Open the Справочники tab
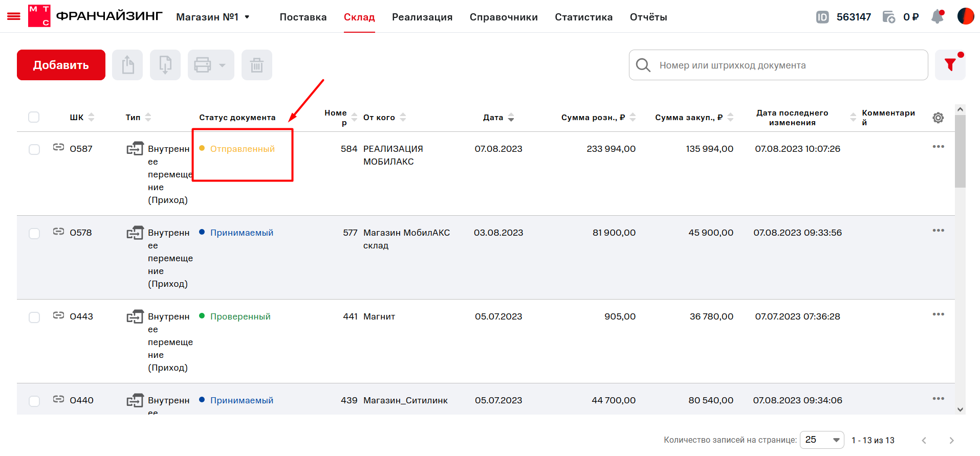The image size is (980, 456). [x=504, y=17]
